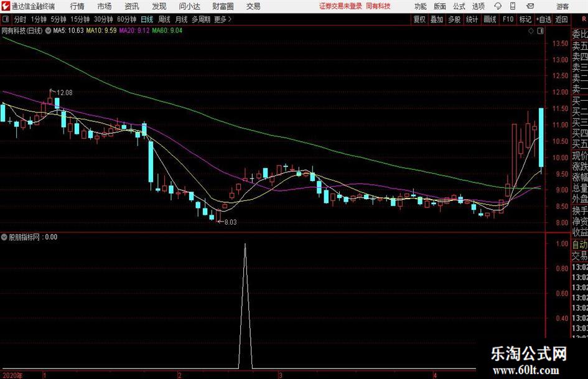Select the 周线 weekly chart tab
Viewport: 588px width, 379px height.
click(x=164, y=19)
